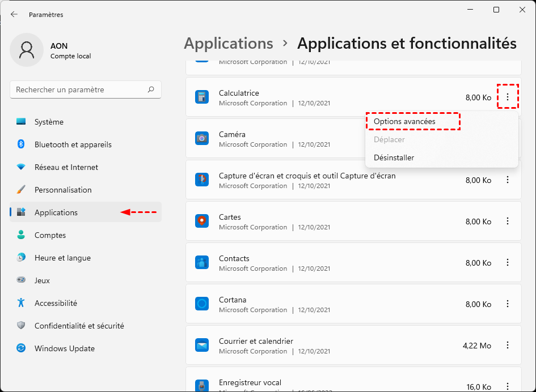This screenshot has width=536, height=392.
Task: Open more options for Cartes
Action: [507, 221]
